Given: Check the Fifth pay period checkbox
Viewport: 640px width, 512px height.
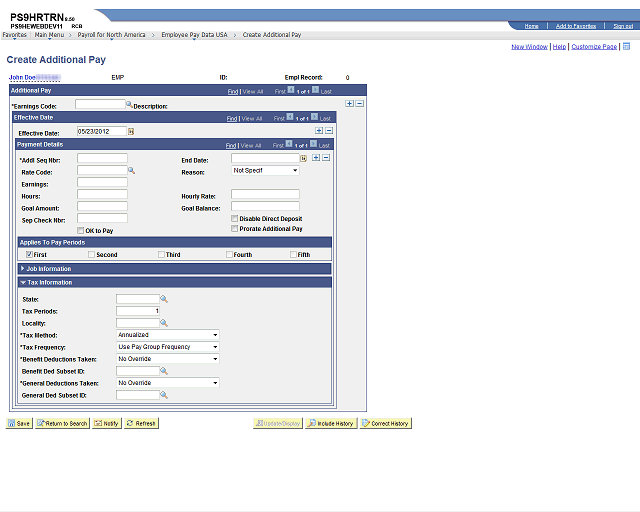Looking at the screenshot, I should [293, 254].
